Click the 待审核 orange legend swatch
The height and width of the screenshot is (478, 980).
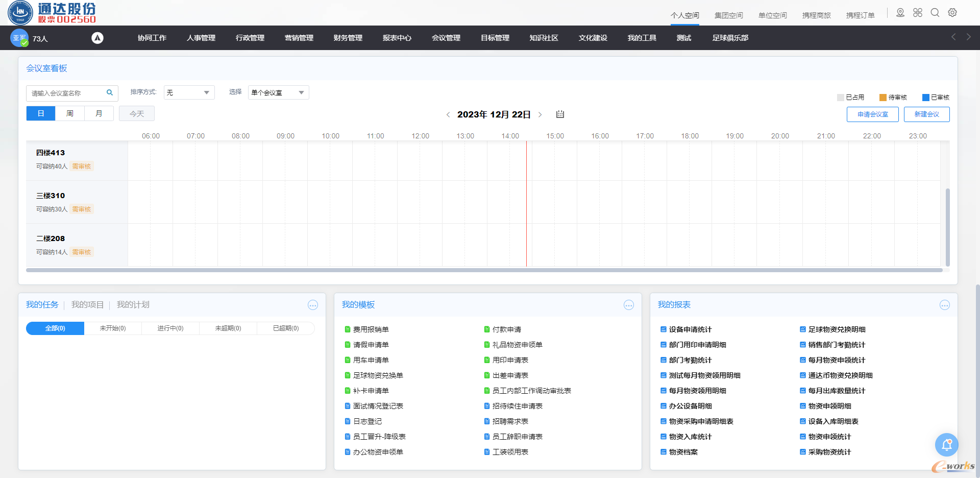pyautogui.click(x=883, y=98)
